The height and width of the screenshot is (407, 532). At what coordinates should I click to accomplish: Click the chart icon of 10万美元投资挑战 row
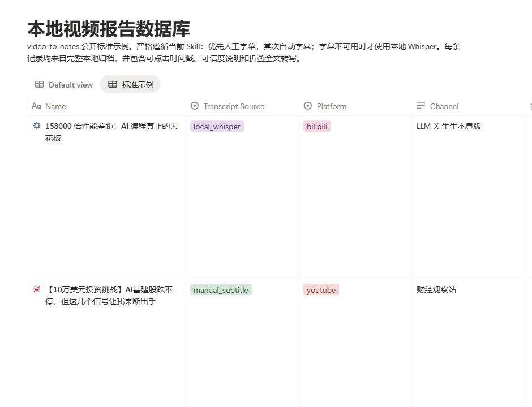37,289
